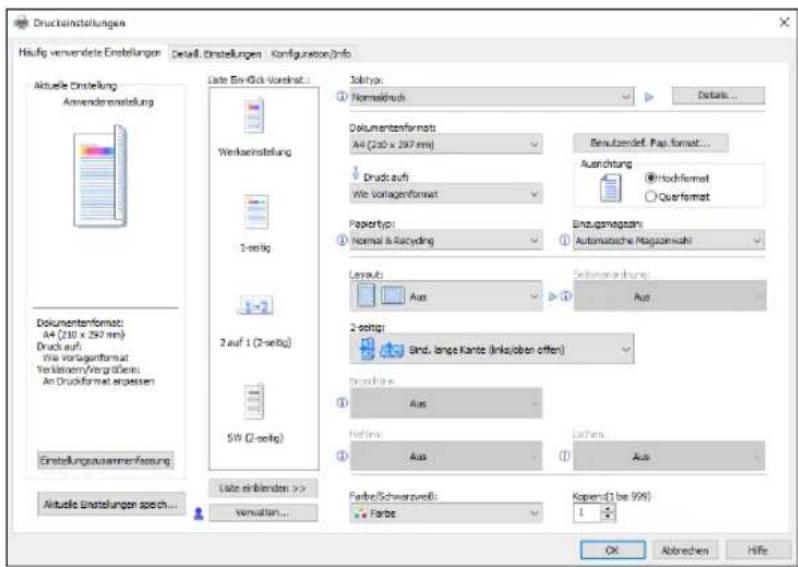798x567 pixels.
Task: Switch to Konfiguration/Info tab
Action: coord(310,53)
